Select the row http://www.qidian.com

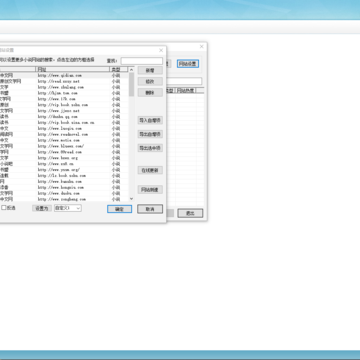point(63,75)
